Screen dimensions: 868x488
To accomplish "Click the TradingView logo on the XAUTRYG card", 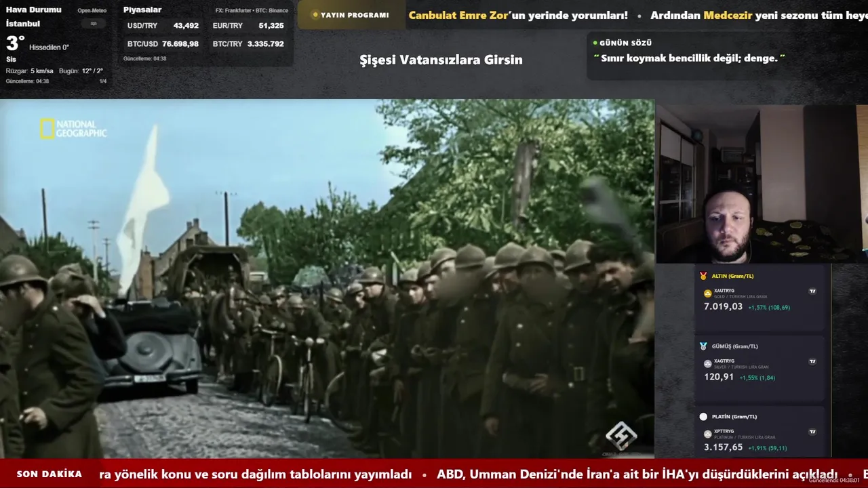I will tap(812, 291).
